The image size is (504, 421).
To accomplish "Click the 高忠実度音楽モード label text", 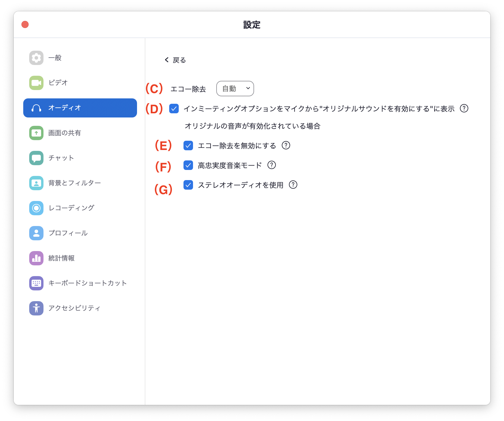I will coord(230,165).
